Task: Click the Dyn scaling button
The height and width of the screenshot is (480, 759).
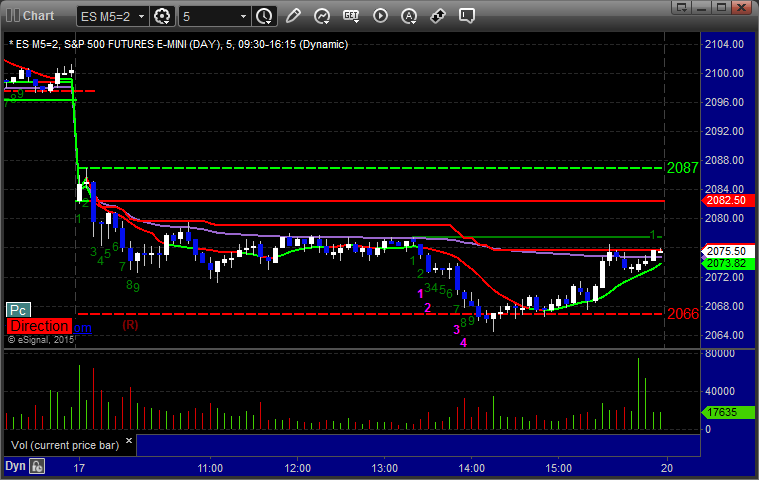Action: point(15,466)
